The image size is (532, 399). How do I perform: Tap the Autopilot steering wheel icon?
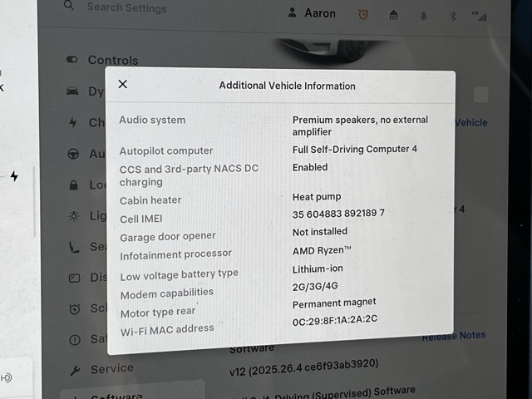(x=73, y=154)
